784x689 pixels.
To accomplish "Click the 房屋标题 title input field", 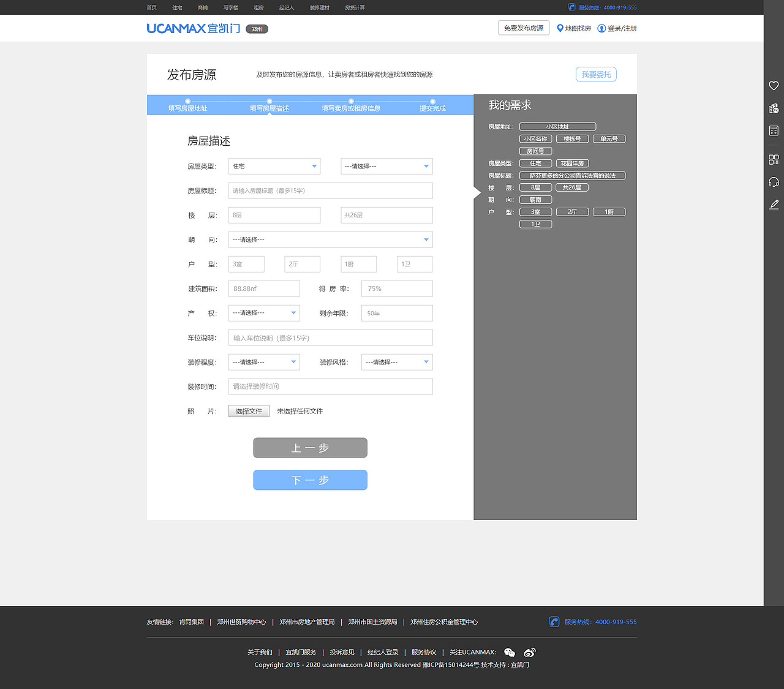I will 330,190.
